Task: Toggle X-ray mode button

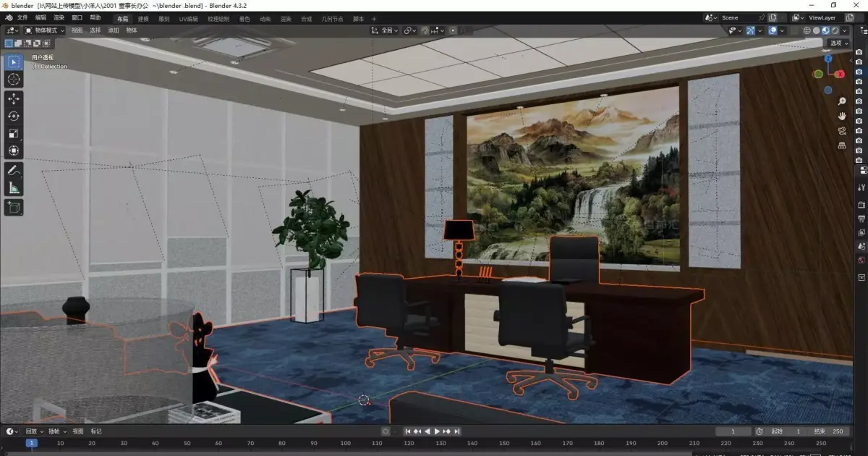Action: click(x=793, y=30)
